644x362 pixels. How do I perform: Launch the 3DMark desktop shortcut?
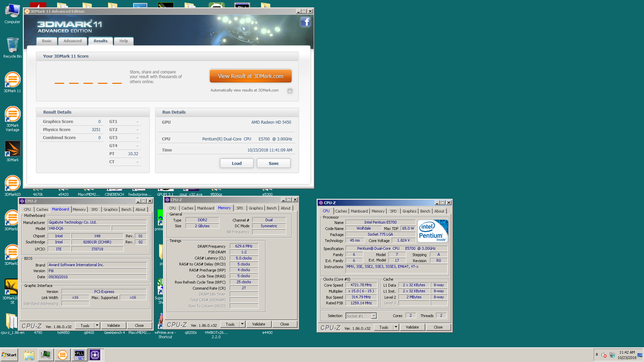click(12, 151)
